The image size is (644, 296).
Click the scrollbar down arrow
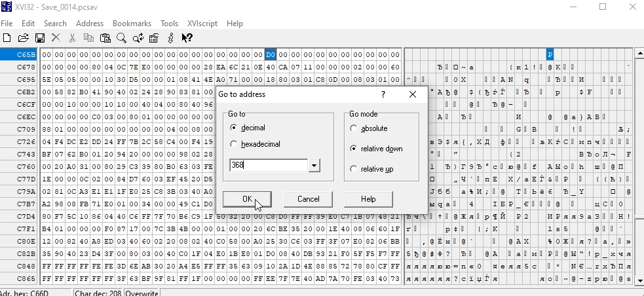[x=639, y=280]
